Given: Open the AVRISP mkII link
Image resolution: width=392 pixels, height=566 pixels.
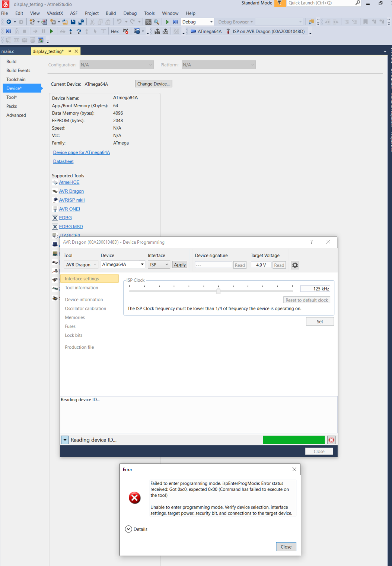Looking at the screenshot, I should pyautogui.click(x=72, y=200).
